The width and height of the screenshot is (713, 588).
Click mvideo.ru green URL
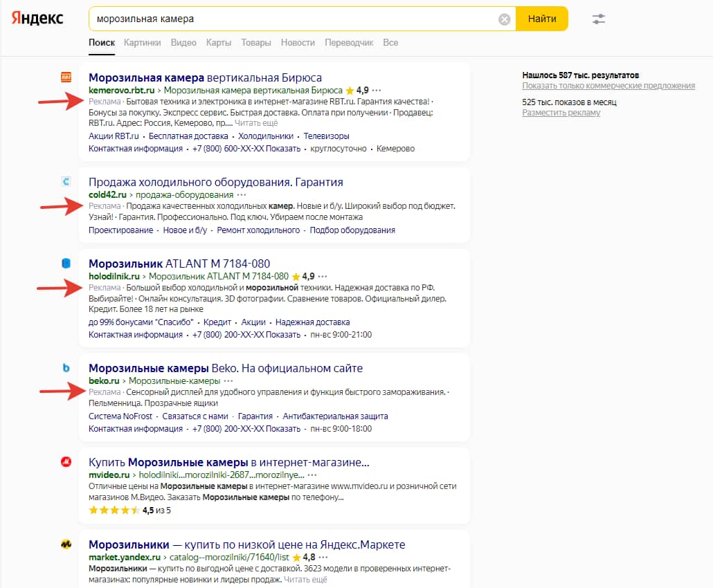pyautogui.click(x=109, y=475)
